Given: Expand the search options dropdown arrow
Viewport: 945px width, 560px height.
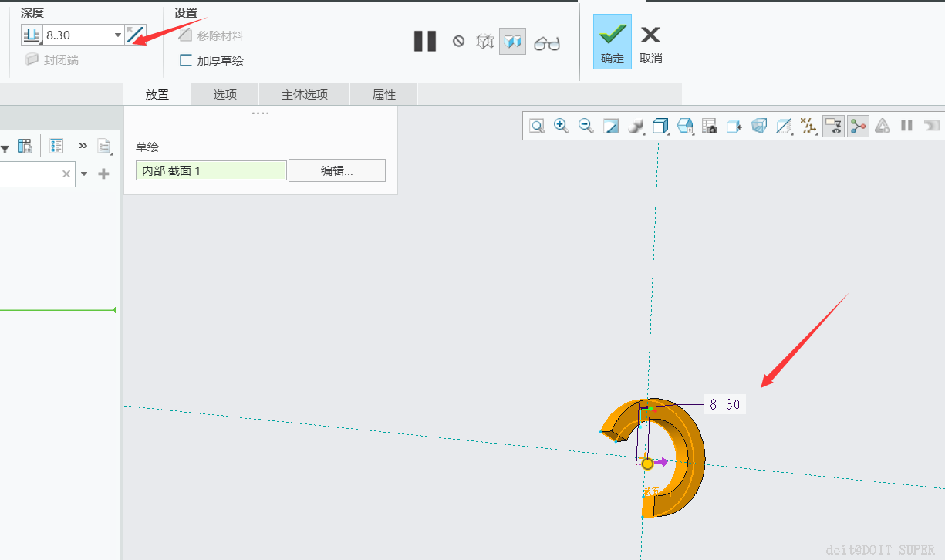Looking at the screenshot, I should [x=84, y=174].
